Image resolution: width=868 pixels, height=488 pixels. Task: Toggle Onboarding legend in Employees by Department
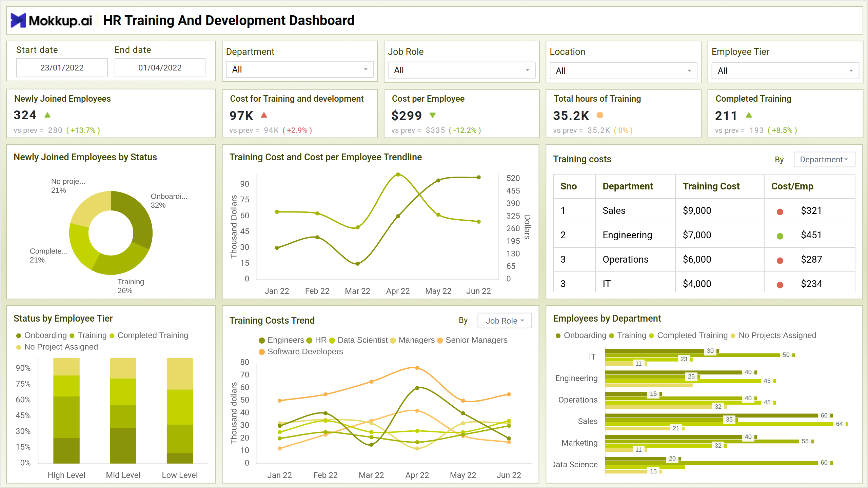point(581,335)
